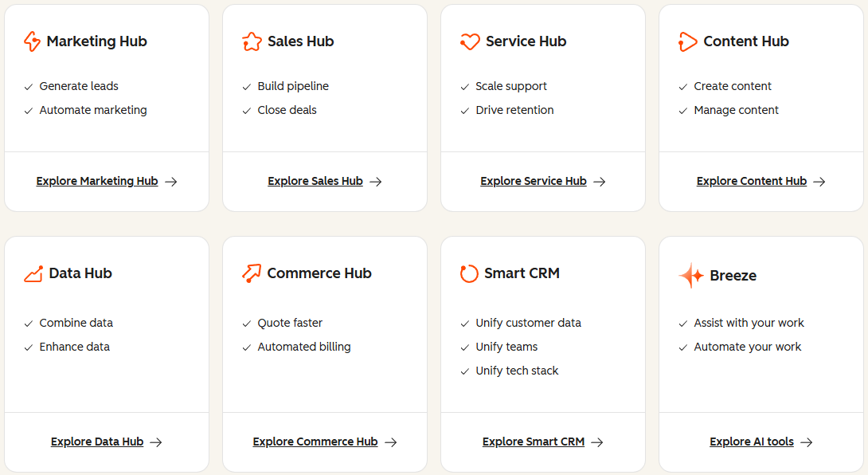The height and width of the screenshot is (475, 868).
Task: Click the Breeze sparkle icon
Action: tap(690, 276)
